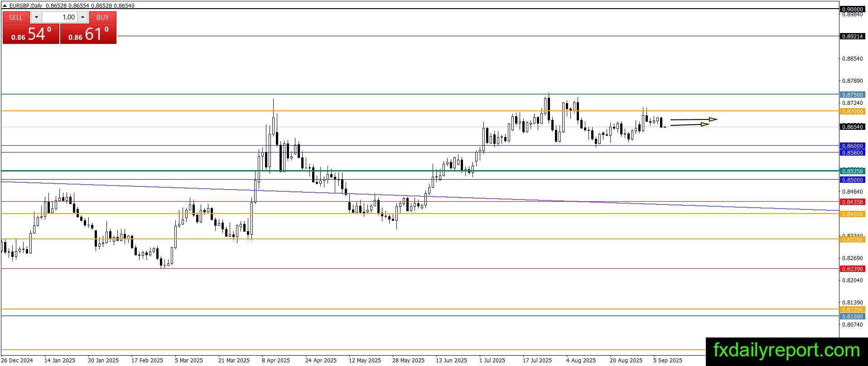Click the 0.89214 price label
This screenshot has height=366, width=868.
(852, 36)
